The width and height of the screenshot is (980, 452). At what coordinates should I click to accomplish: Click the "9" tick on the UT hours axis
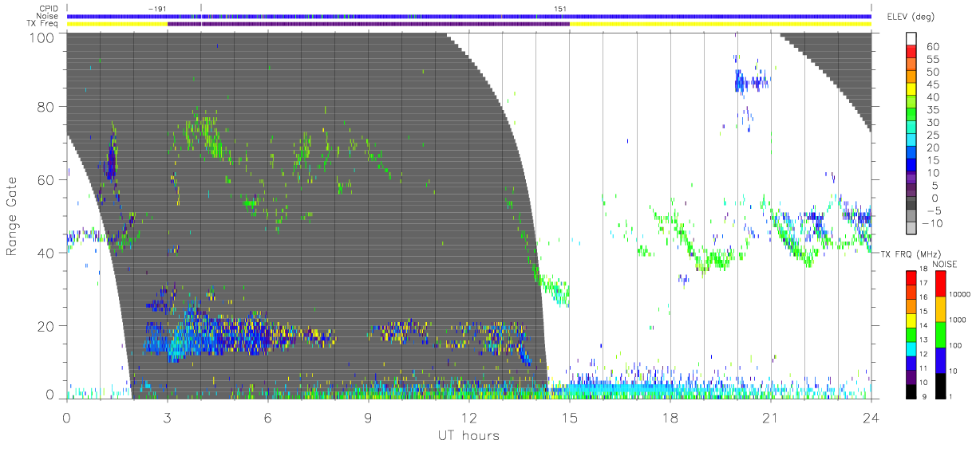coord(369,417)
